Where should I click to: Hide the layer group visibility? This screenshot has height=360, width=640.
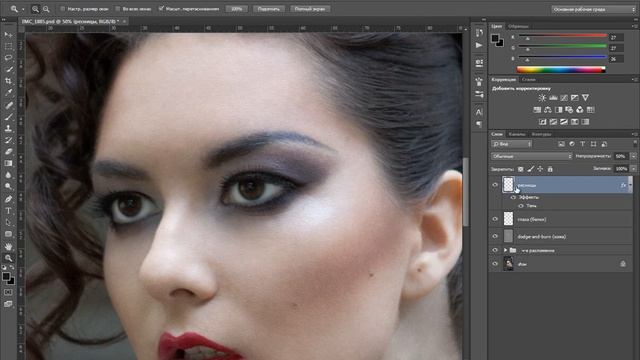click(x=495, y=250)
